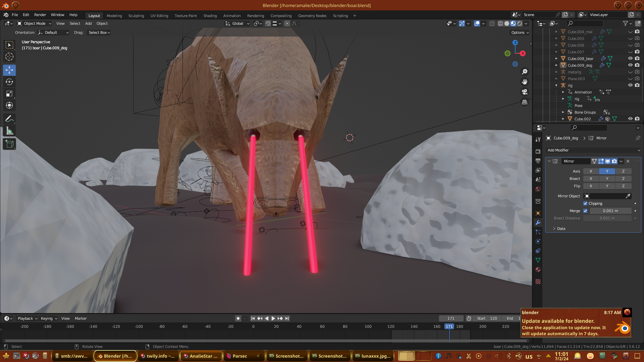Enable Mirror axis X button
The width and height of the screenshot is (644, 362).
pos(591,171)
